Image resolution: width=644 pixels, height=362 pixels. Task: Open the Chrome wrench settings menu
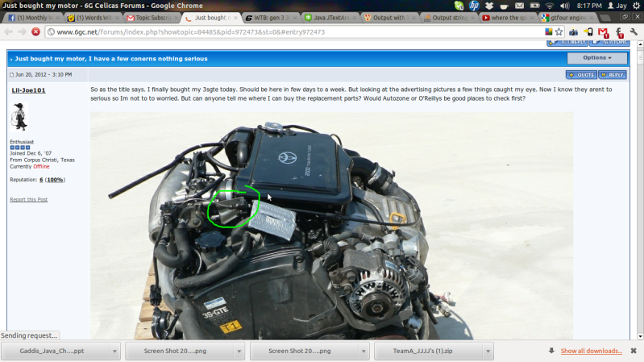point(634,31)
